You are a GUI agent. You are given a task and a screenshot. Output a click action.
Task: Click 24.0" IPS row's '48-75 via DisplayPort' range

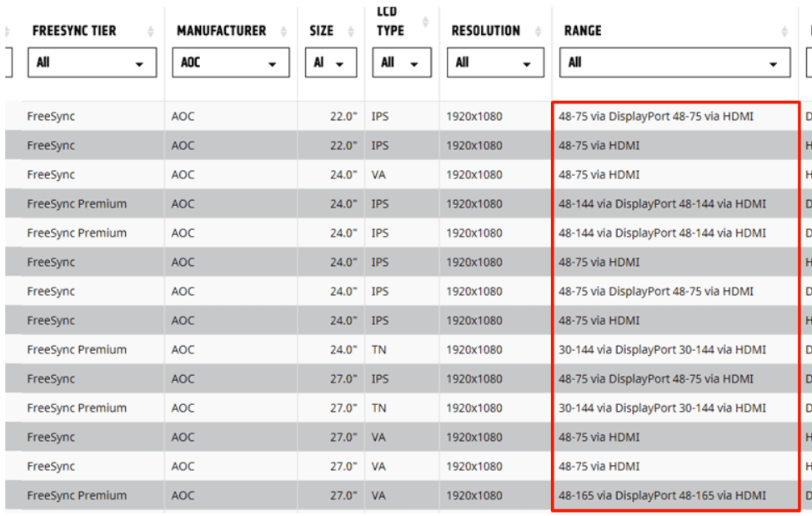[656, 292]
